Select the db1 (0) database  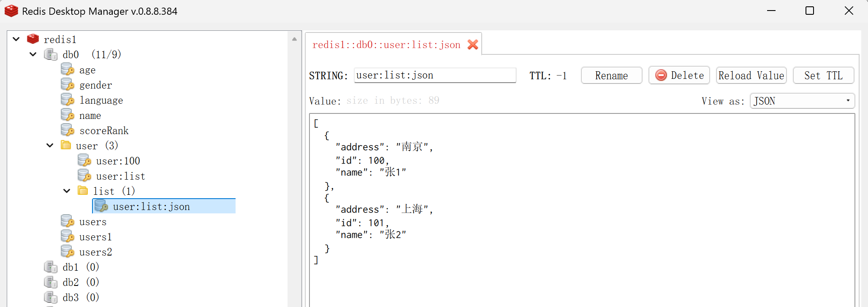[81, 267]
